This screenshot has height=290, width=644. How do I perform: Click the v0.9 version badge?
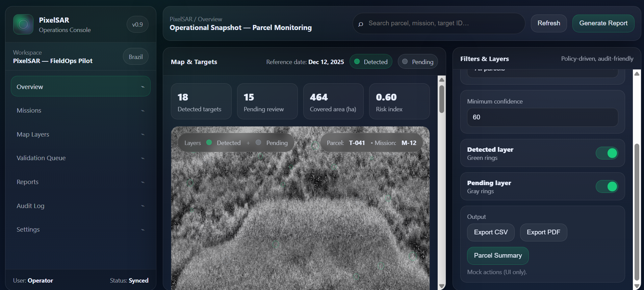click(137, 25)
